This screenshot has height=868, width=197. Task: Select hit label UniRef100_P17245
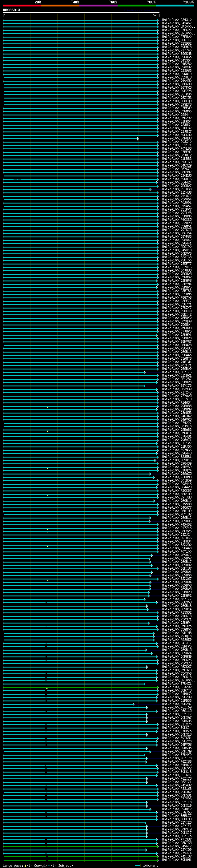tap(177, 392)
